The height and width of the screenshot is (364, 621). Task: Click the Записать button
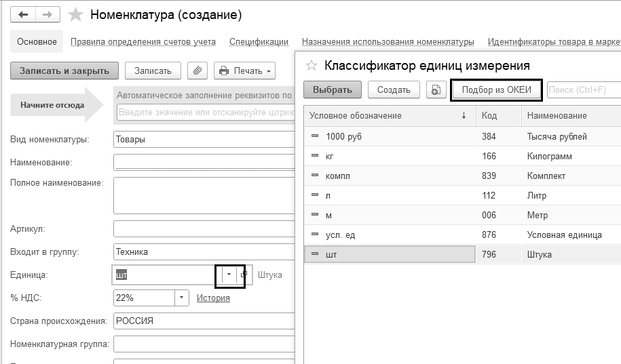point(153,70)
